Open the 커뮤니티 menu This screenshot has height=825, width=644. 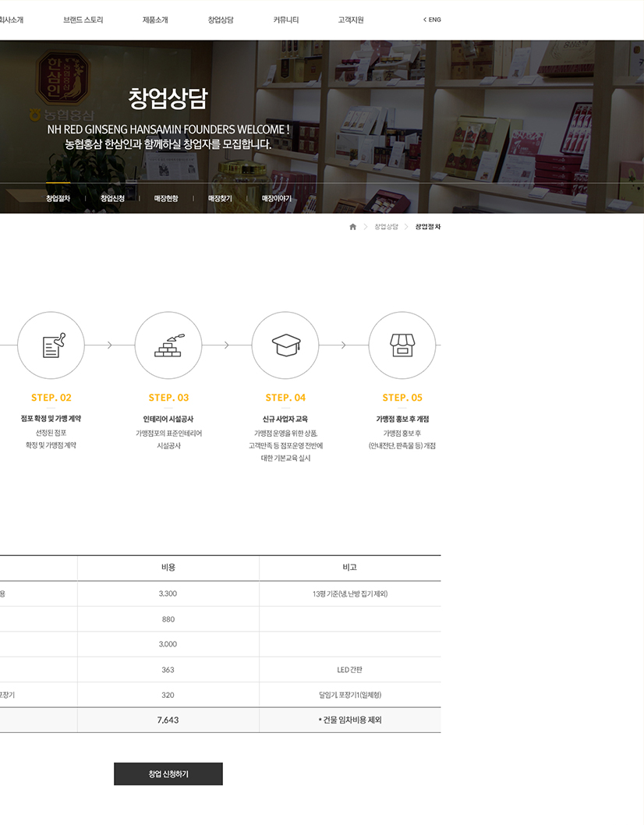pos(285,20)
